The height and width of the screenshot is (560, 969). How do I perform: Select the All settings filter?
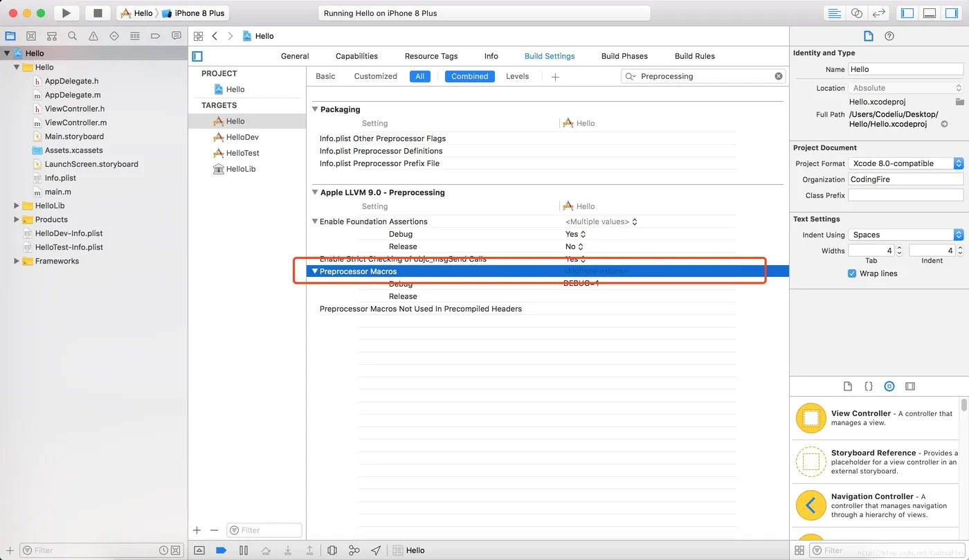coord(419,76)
